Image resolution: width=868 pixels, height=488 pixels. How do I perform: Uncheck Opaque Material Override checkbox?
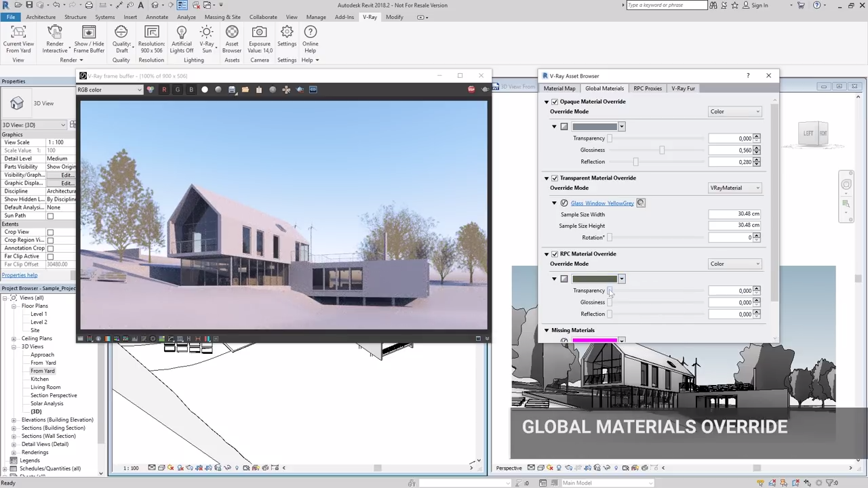(555, 102)
